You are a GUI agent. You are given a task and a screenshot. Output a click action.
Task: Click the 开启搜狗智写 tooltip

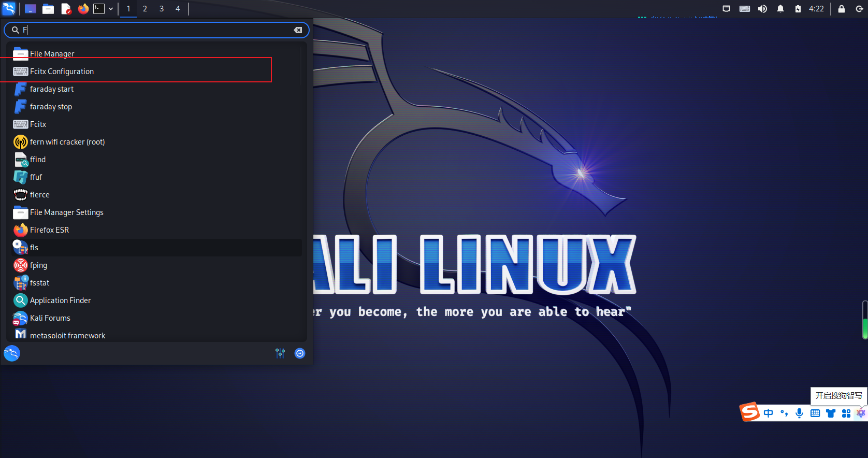(x=839, y=396)
